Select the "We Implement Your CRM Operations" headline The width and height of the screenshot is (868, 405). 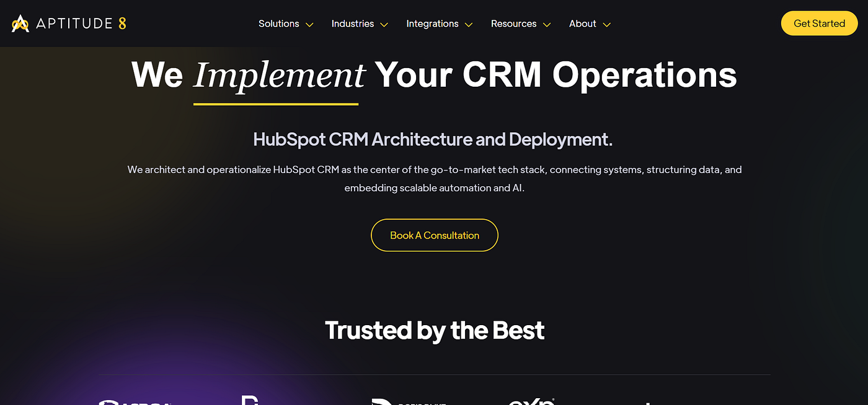[434, 75]
